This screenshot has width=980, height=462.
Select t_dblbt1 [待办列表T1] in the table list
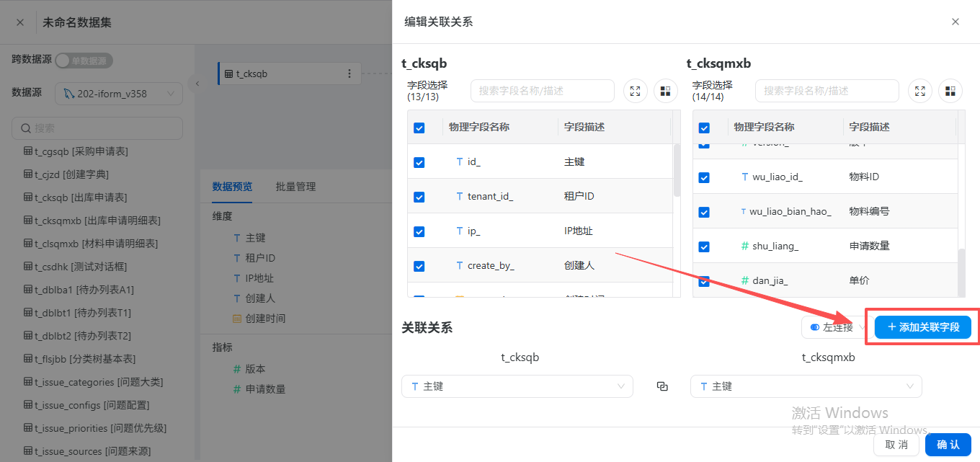(77, 313)
